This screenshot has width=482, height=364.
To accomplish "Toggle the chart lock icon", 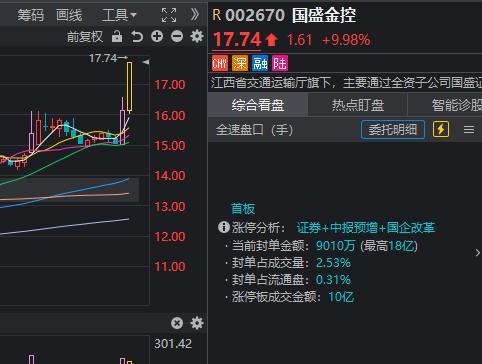I will pyautogui.click(x=117, y=36).
